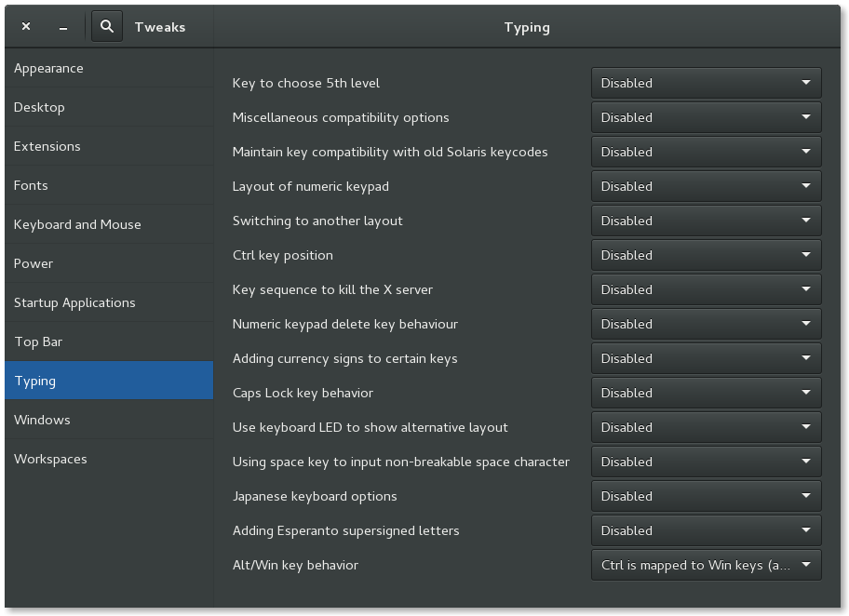The image size is (849, 616).
Task: Go to Keyboard and Mouse settings
Action: click(x=77, y=225)
